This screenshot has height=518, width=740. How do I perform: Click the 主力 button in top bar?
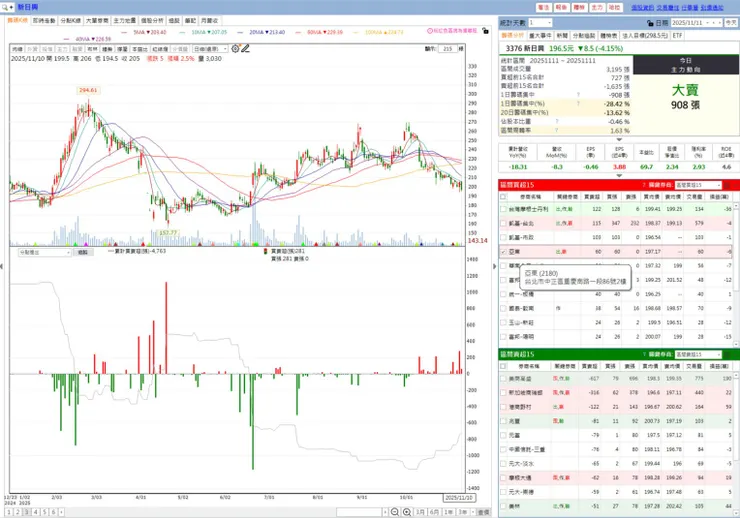pyautogui.click(x=597, y=8)
